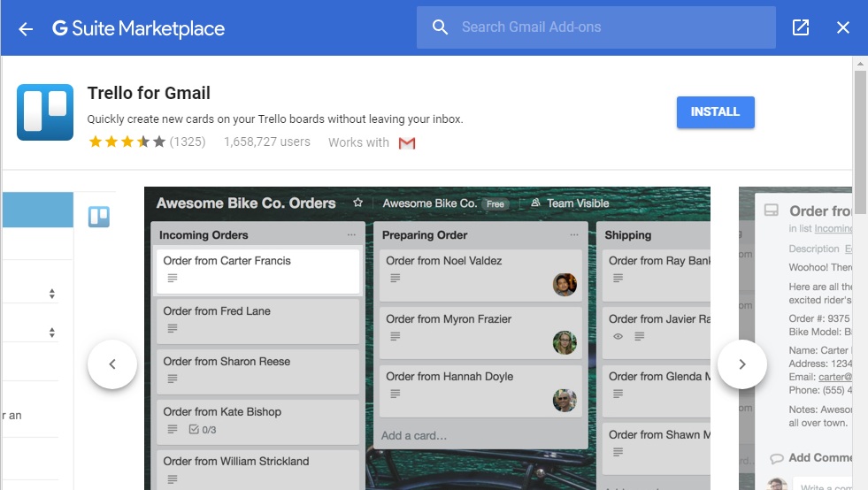Show previous screenshot with left chevron
Image resolution: width=868 pixels, height=490 pixels.
pyautogui.click(x=112, y=364)
